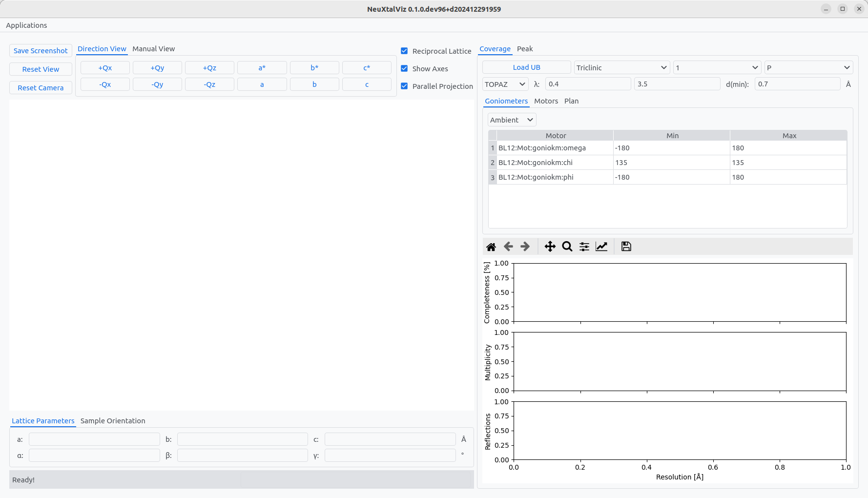The width and height of the screenshot is (868, 498).
Task: Select the Pan axes tool
Action: (550, 247)
